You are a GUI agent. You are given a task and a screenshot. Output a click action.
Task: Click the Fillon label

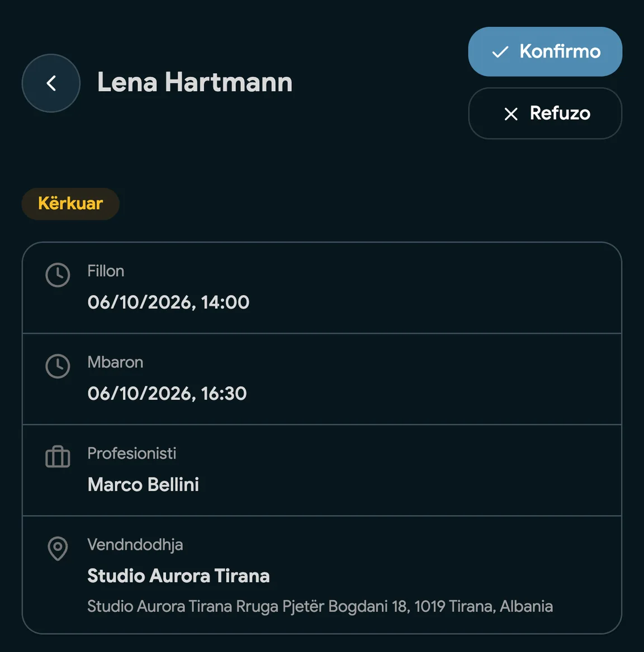(x=106, y=271)
